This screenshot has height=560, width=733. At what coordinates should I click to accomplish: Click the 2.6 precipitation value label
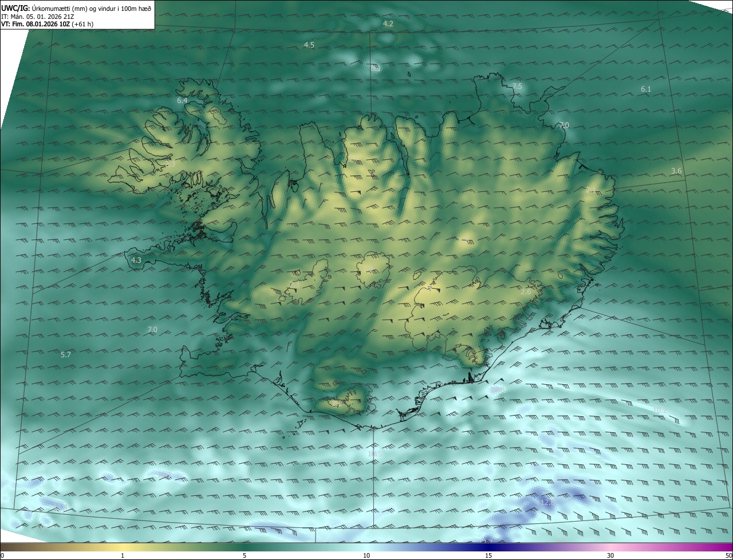click(526, 292)
